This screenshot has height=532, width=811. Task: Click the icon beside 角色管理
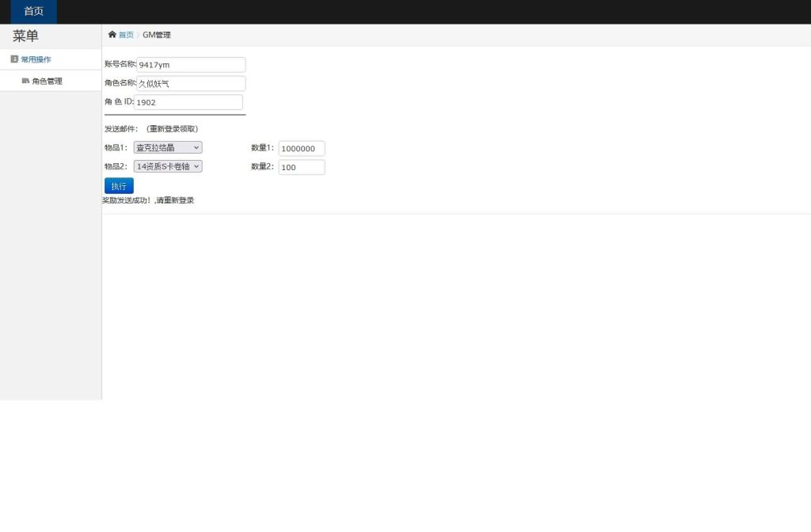point(25,81)
